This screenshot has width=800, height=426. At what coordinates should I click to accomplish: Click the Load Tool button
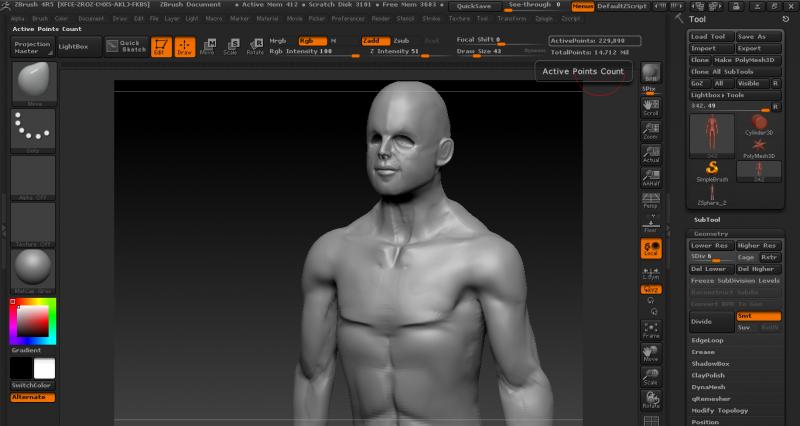click(x=712, y=37)
